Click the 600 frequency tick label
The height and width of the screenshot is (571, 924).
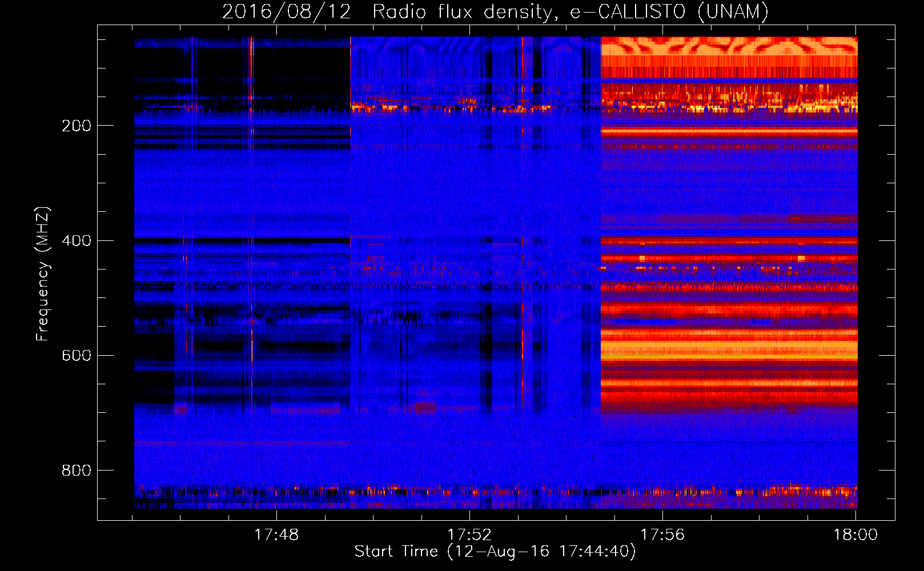click(77, 356)
